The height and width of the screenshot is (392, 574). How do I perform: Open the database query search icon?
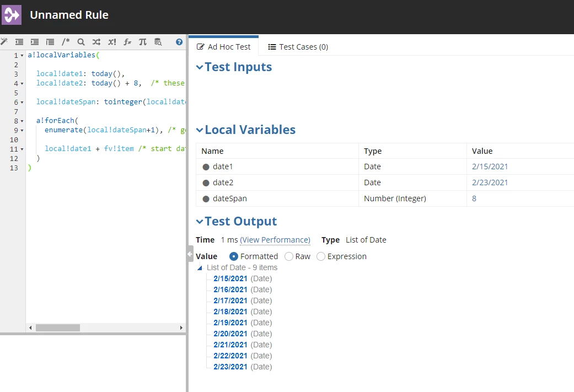(158, 42)
